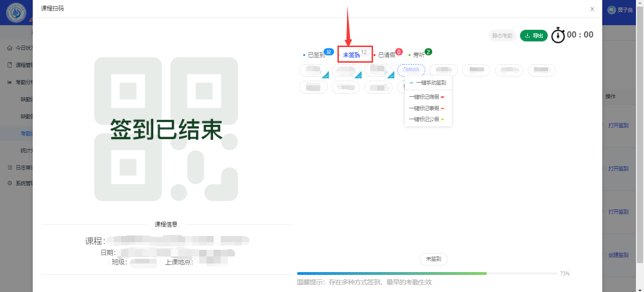Click the 签到已结束 QR code image
This screenshot has height=292, width=644.
[x=166, y=129]
